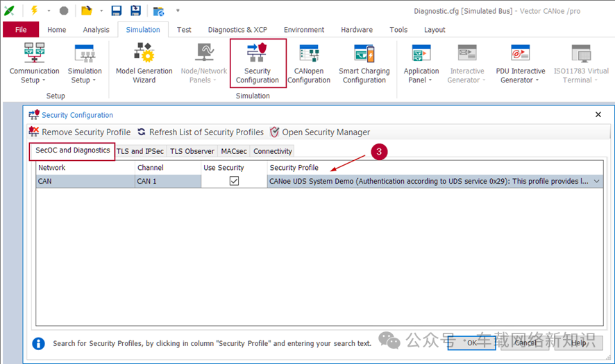
Task: Open the Tools ribbon tab
Action: pyautogui.click(x=398, y=30)
